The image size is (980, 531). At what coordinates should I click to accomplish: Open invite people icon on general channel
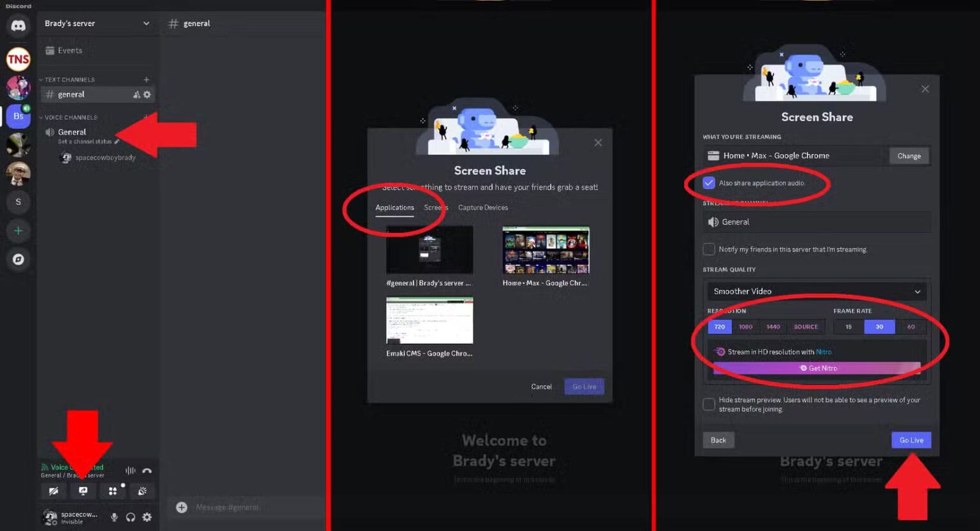coord(137,94)
